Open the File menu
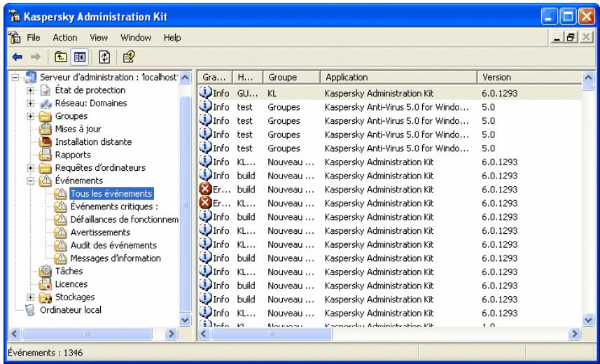 coord(34,38)
